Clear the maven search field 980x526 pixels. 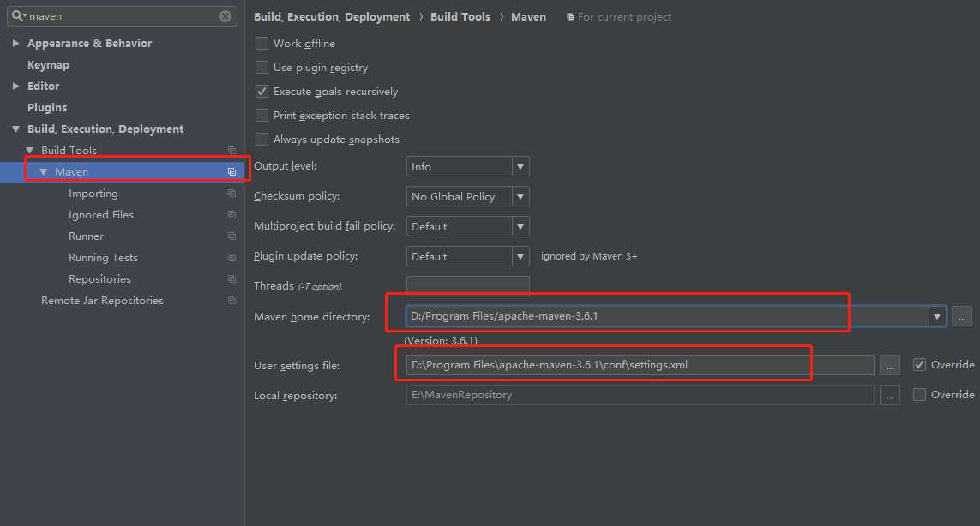[225, 16]
